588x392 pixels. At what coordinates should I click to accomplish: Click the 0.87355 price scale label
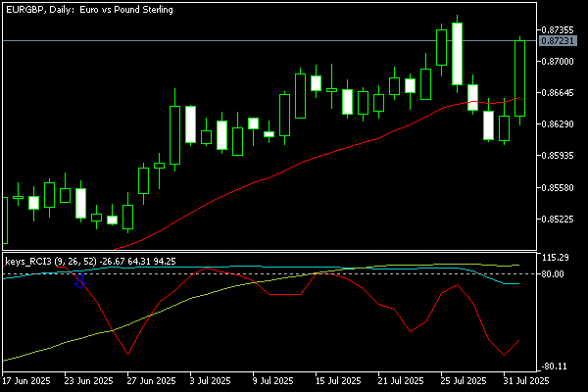[558, 29]
